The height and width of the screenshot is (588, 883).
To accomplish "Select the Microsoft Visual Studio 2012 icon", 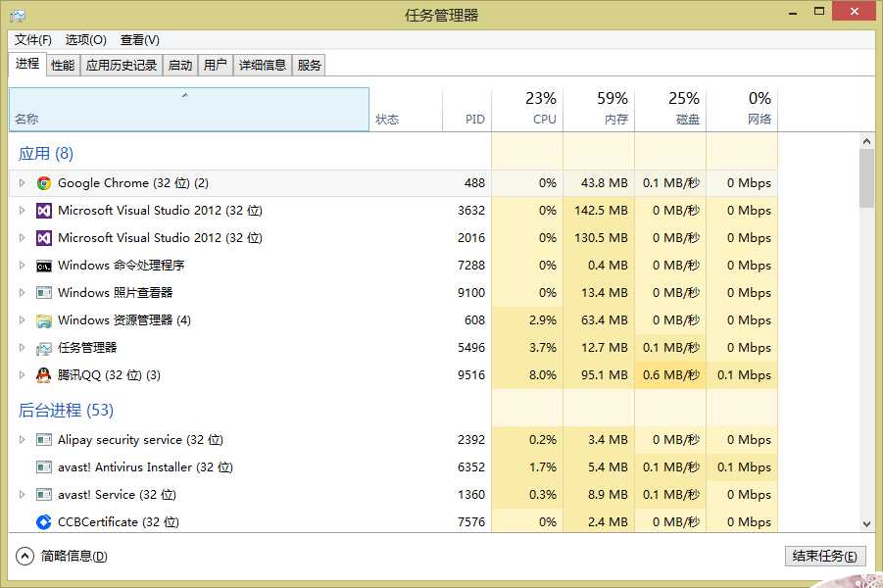I will click(x=43, y=210).
